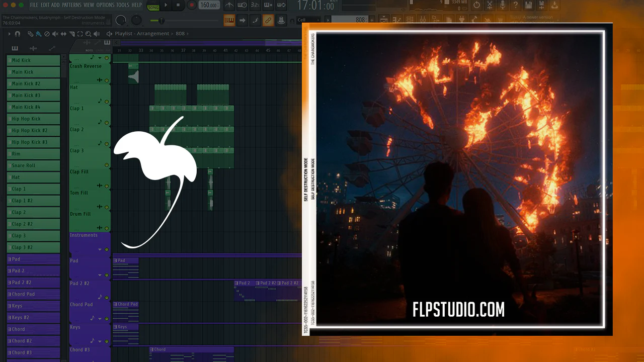The width and height of the screenshot is (644, 362).
Task: Click the export download icon
Action: click(x=554, y=6)
